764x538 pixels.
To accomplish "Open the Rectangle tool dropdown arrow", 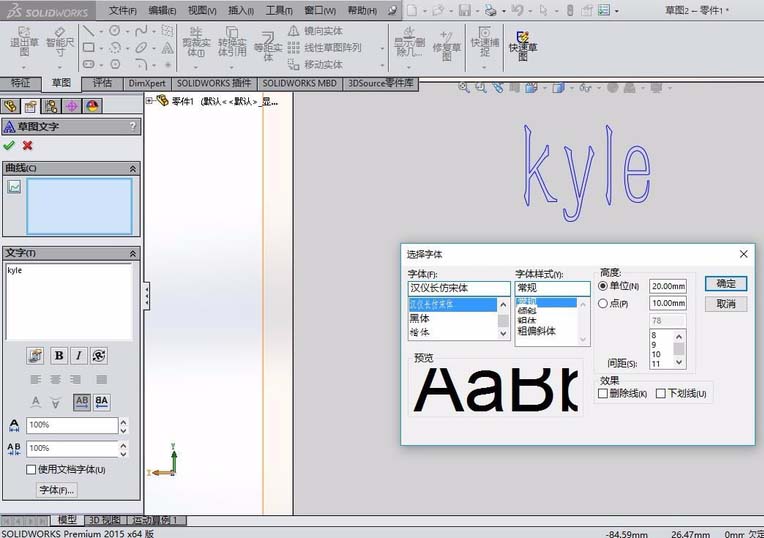I will click(101, 48).
